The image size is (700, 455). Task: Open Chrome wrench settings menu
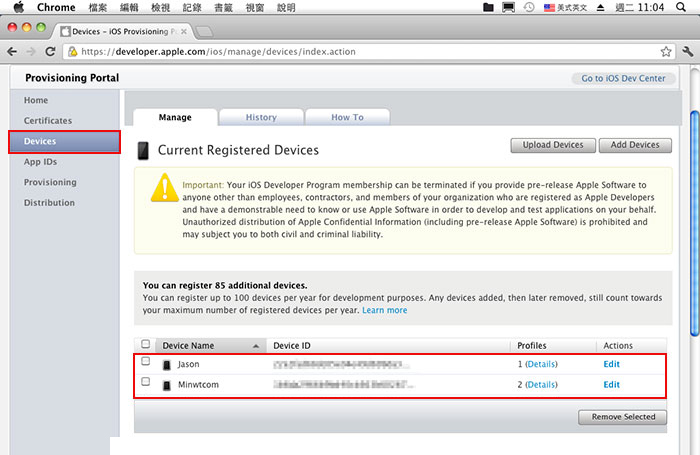688,51
